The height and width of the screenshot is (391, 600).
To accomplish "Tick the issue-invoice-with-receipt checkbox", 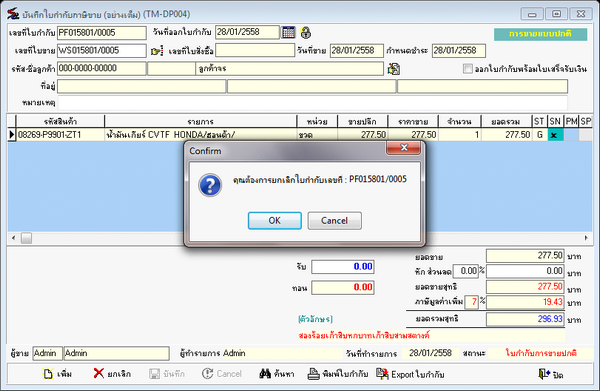I will tap(468, 69).
